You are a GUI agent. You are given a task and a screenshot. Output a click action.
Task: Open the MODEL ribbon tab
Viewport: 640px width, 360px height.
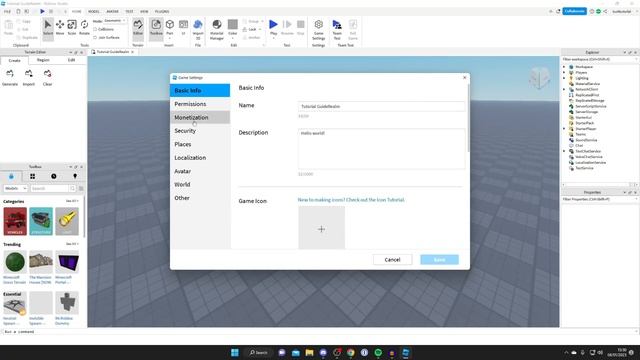(93, 11)
